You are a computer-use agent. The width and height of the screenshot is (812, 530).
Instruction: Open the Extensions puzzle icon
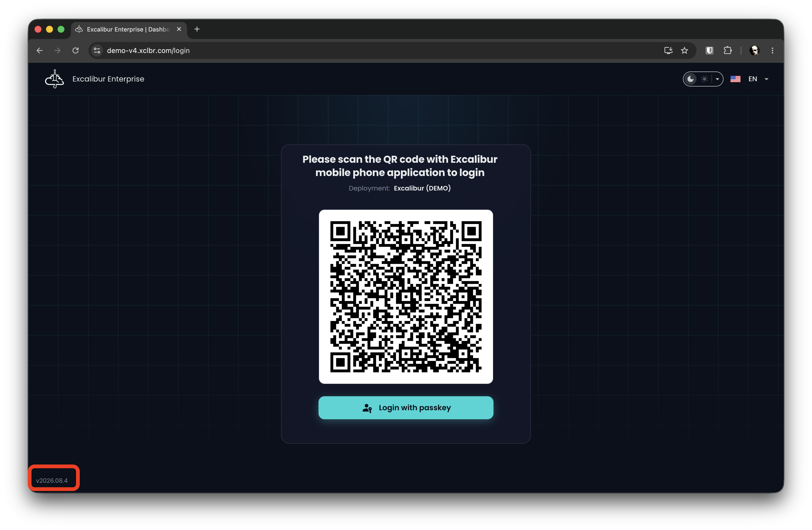(x=727, y=50)
